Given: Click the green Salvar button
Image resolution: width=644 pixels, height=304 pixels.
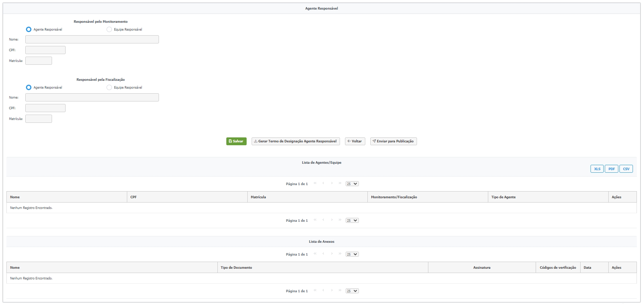Looking at the screenshot, I should (236, 141).
